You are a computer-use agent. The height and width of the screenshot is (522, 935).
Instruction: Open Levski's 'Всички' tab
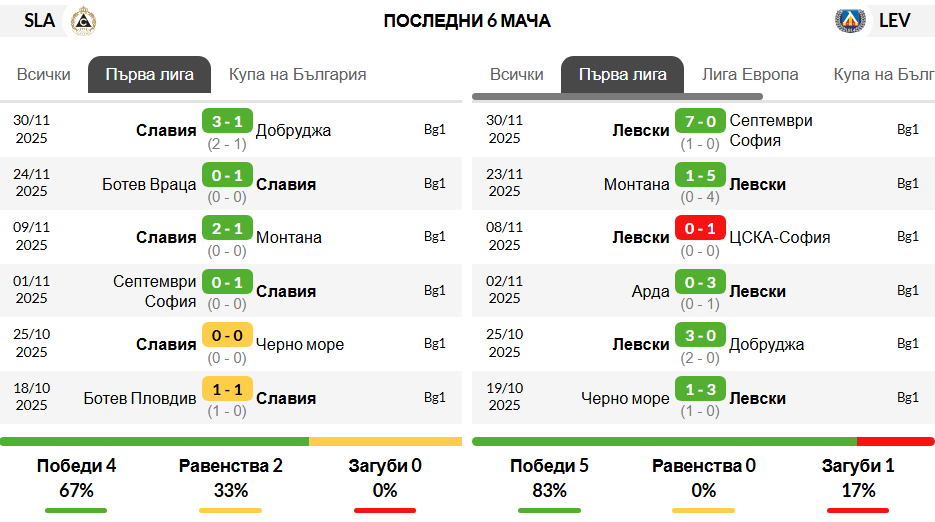click(516, 75)
